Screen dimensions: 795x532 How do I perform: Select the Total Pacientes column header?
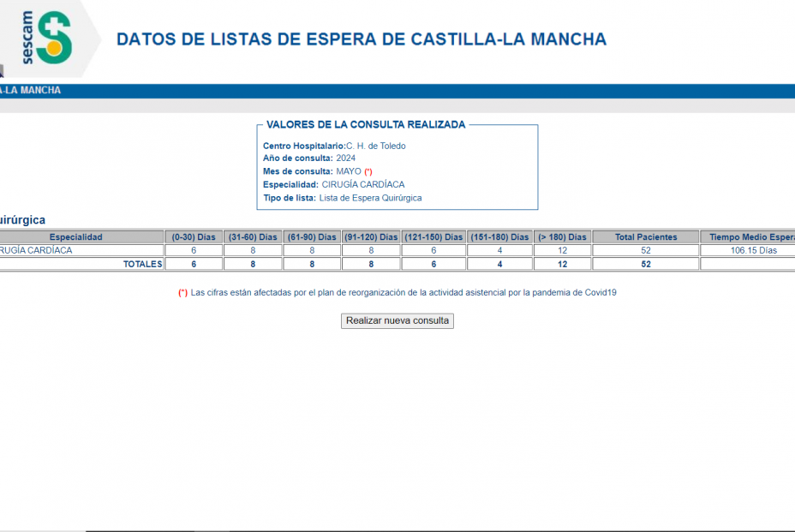(x=645, y=236)
